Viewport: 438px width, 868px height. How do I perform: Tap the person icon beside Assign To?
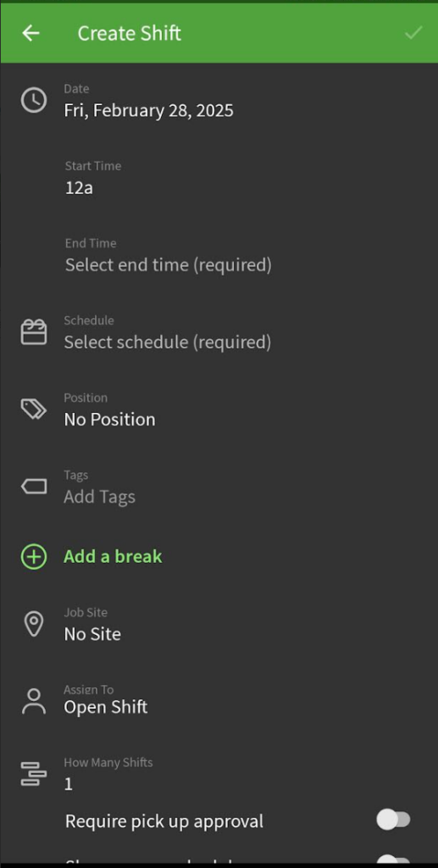coord(34,701)
